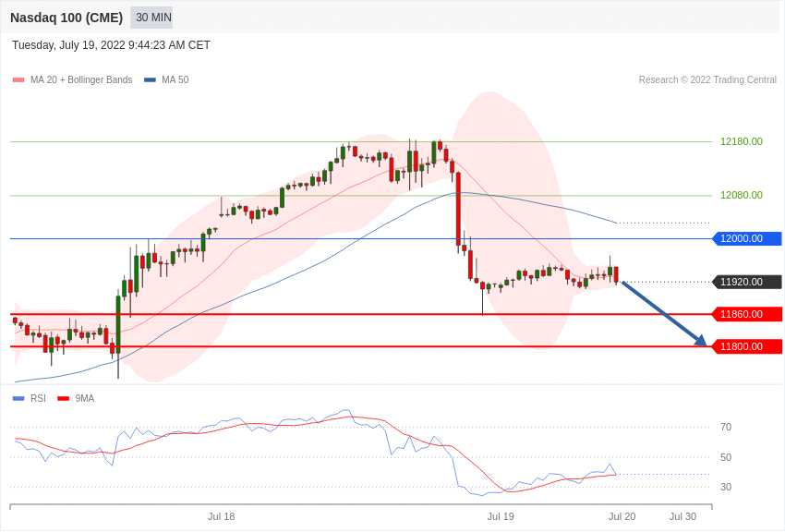Click the Jul 19 date axis label
This screenshot has width=785, height=532.
(x=501, y=516)
